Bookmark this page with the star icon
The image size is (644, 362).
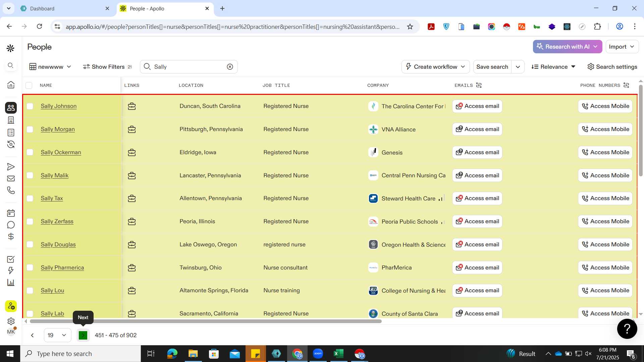[x=410, y=26]
